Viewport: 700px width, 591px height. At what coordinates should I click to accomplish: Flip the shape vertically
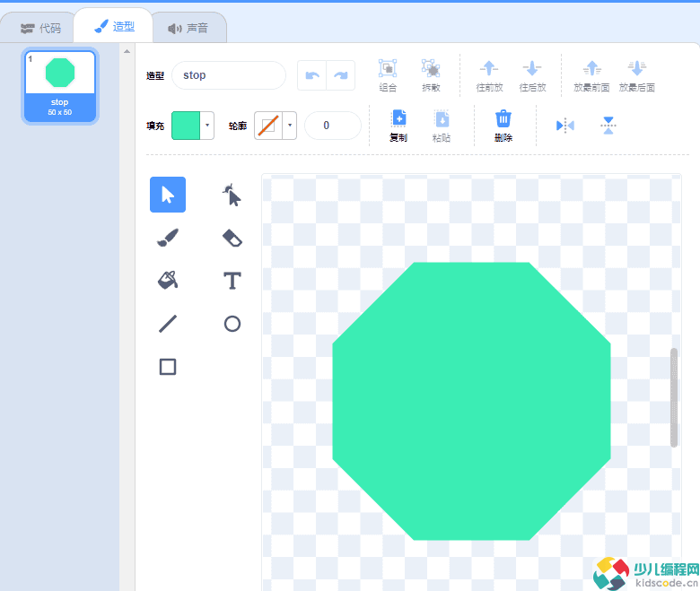pos(608,126)
